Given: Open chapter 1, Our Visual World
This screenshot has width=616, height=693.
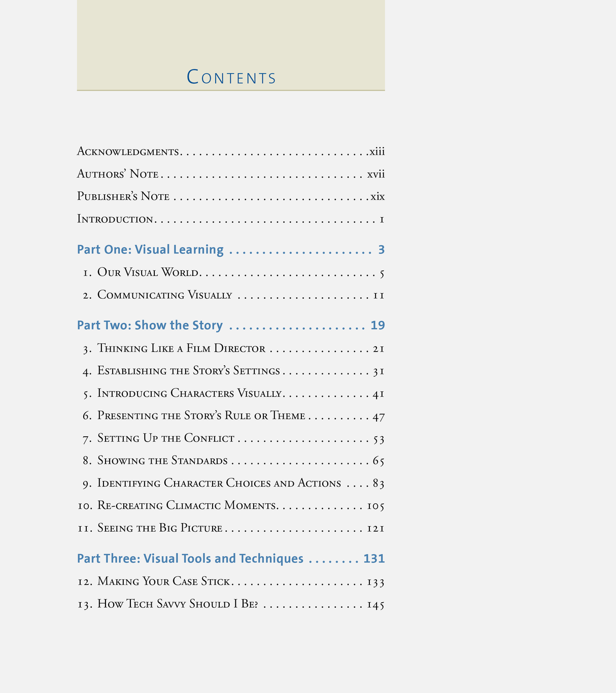Looking at the screenshot, I should (148, 273).
